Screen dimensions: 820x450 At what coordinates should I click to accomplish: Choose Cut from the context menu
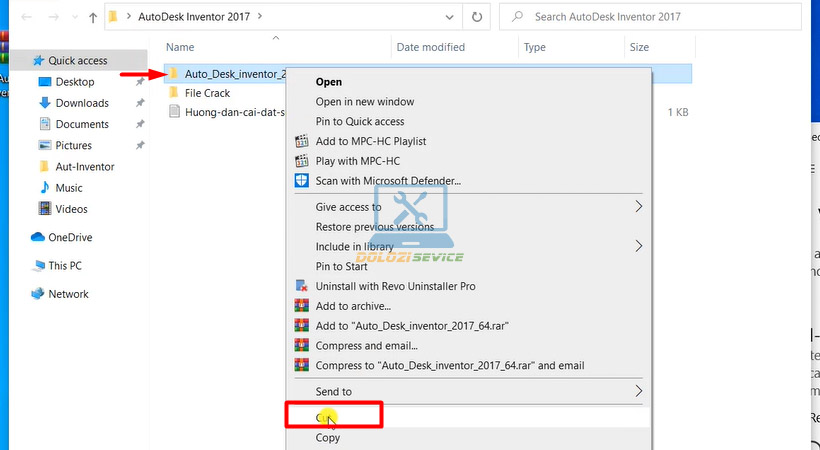pos(324,418)
